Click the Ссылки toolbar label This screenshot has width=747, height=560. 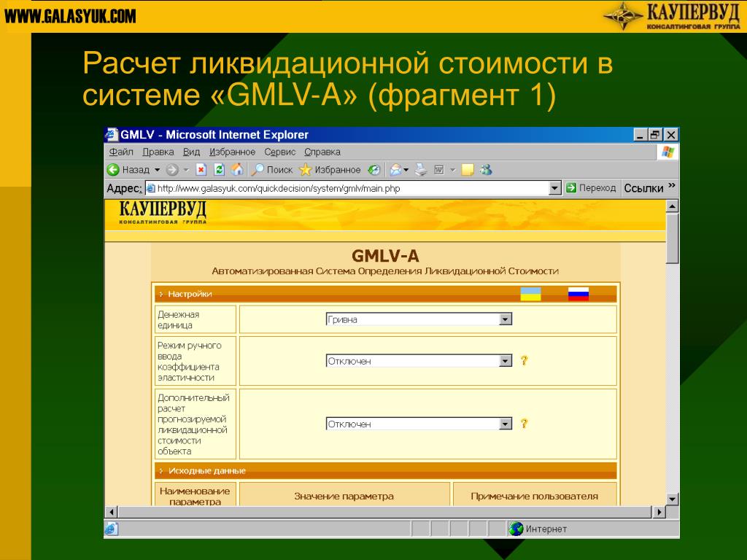click(x=643, y=188)
